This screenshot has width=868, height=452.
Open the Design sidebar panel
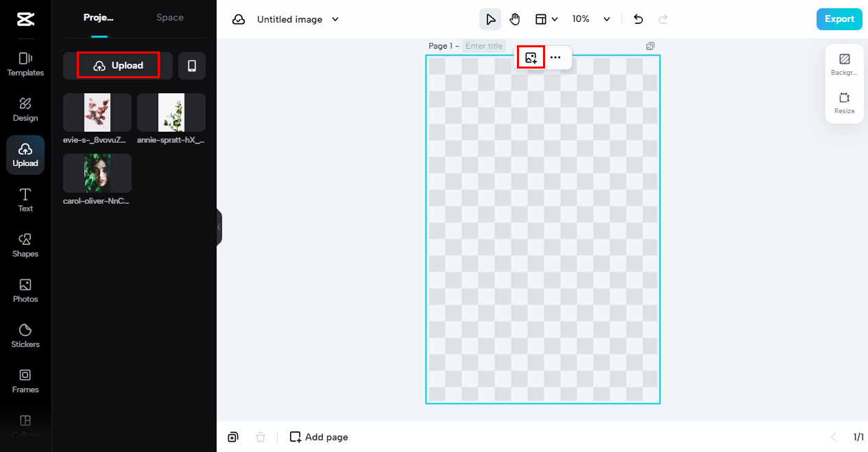point(25,110)
